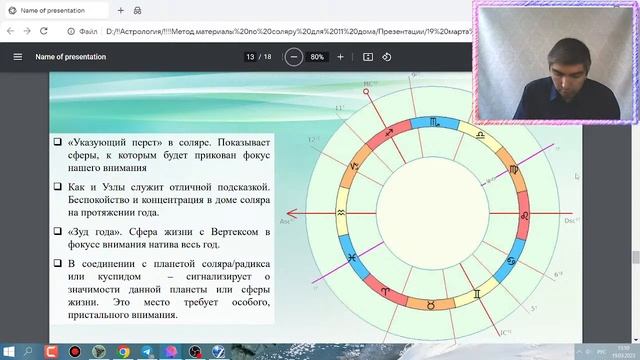Click the Sagittarius sign segment on the wheel
Image resolution: width=640 pixels, height=360 pixels.
pyautogui.click(x=389, y=133)
